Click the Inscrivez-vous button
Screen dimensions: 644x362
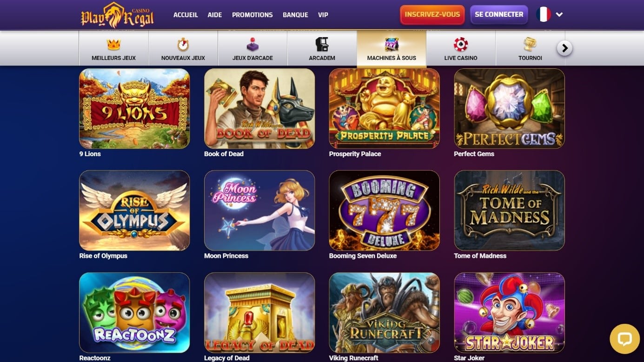tap(432, 15)
